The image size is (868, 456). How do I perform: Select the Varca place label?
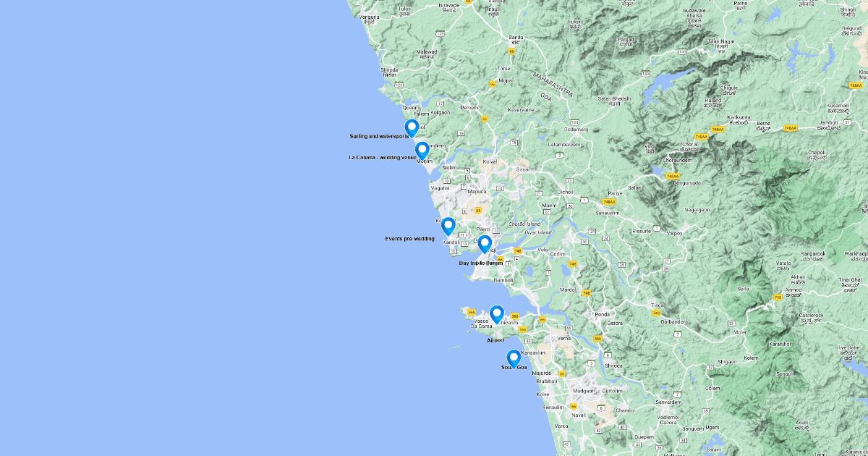pyautogui.click(x=561, y=426)
